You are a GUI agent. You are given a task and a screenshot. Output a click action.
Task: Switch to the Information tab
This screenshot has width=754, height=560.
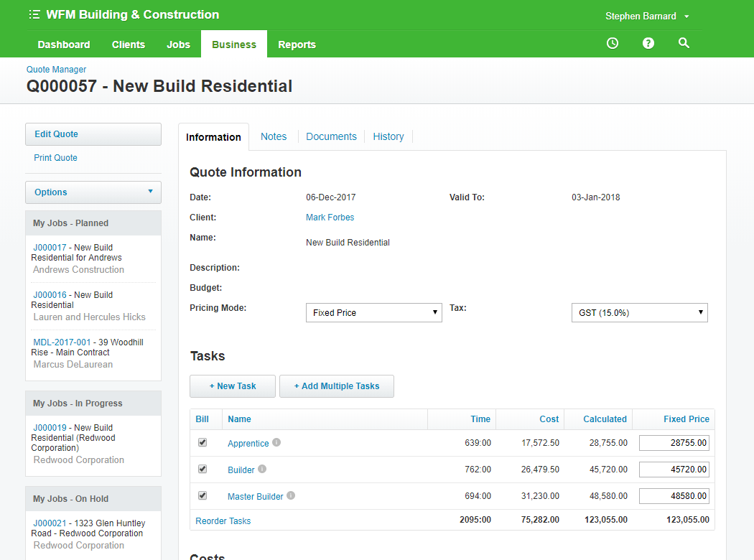click(x=213, y=137)
